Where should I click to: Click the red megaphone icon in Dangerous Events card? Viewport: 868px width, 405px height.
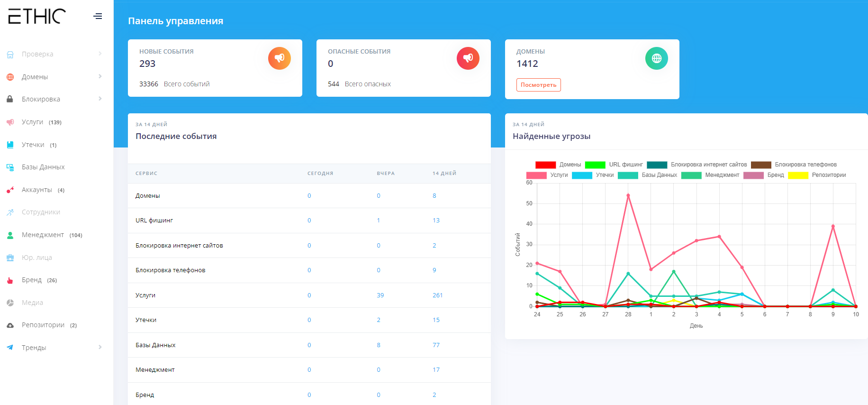point(468,58)
